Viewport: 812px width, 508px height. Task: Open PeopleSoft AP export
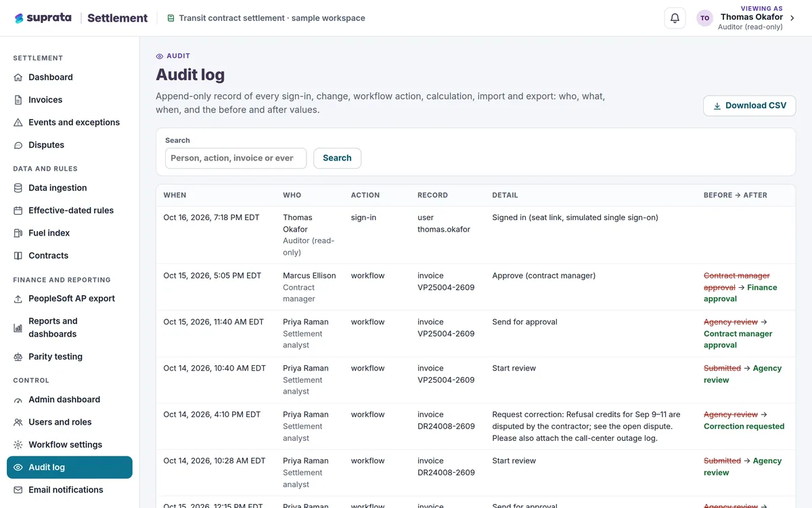(x=70, y=299)
